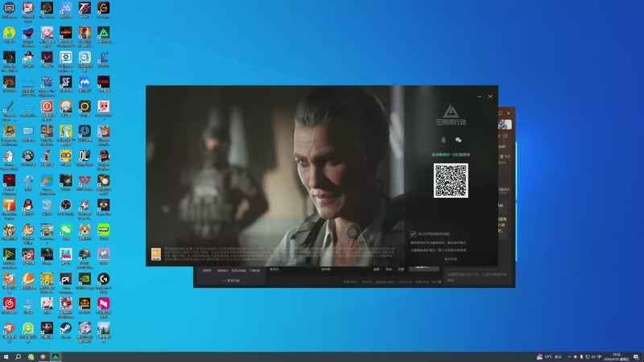Open the notification center icon
The width and height of the screenshot is (644, 362).
(x=636, y=356)
